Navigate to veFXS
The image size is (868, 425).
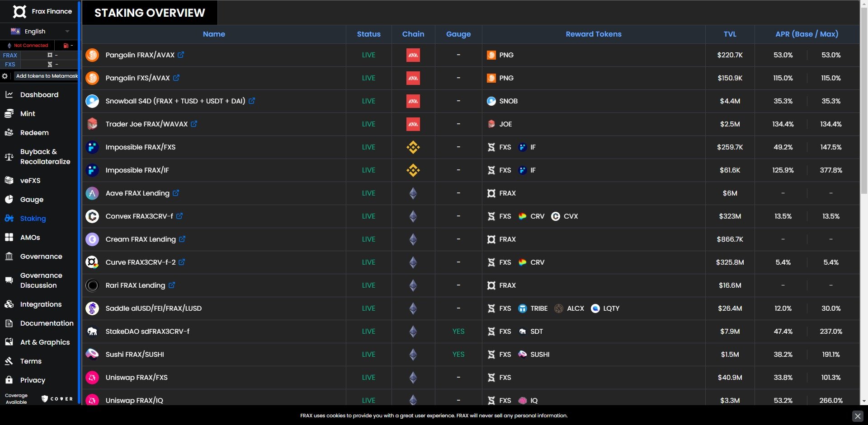30,180
